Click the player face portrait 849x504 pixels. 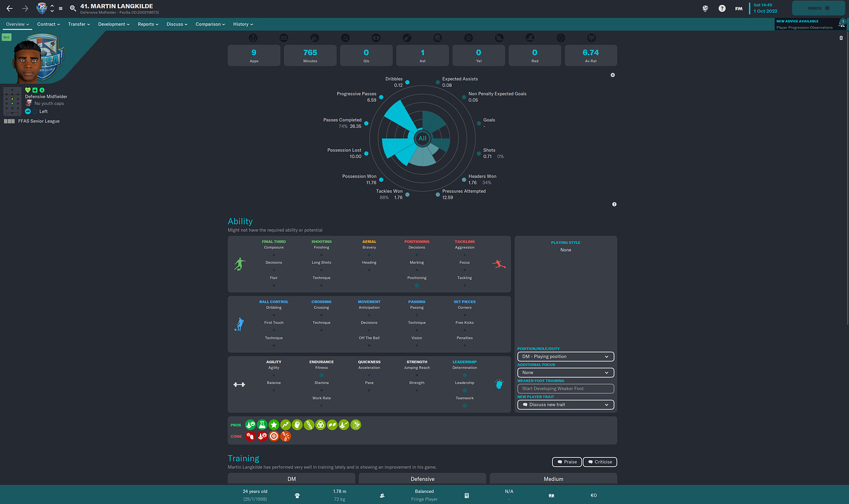click(x=26, y=61)
